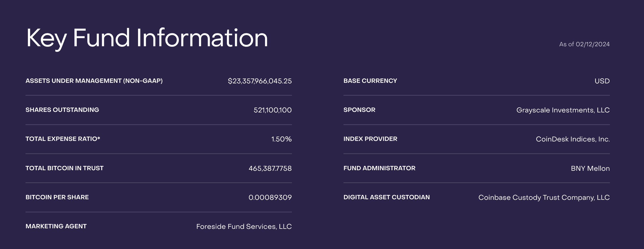Image resolution: width=644 pixels, height=249 pixels.
Task: Click the Shares Outstanding label
Action: click(62, 110)
